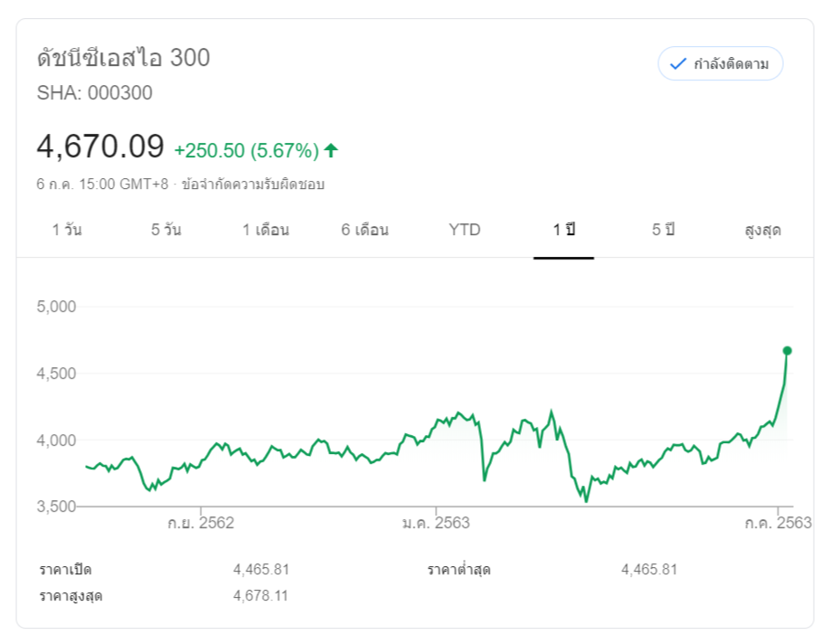The image size is (831, 644).
Task: Click the SHA: 000300 ticker text
Action: pyautogui.click(x=95, y=92)
